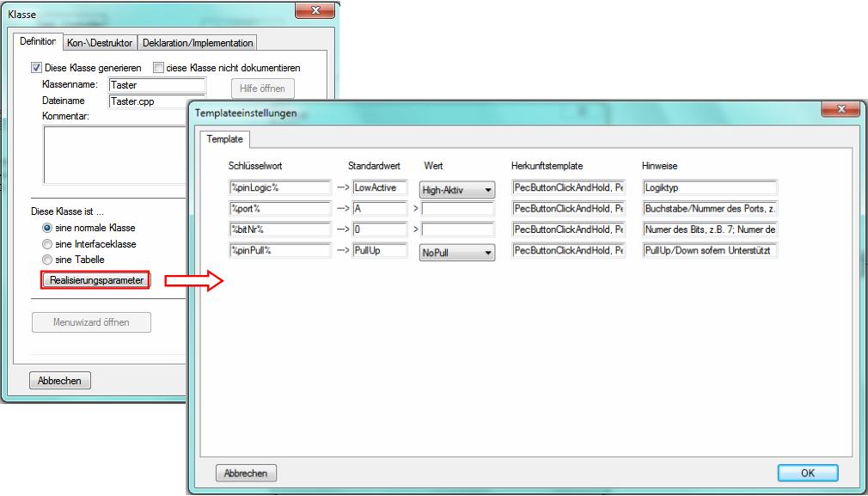This screenshot has width=868, height=496.
Task: Switch to the Kon-\Destruktor tab
Action: click(100, 43)
